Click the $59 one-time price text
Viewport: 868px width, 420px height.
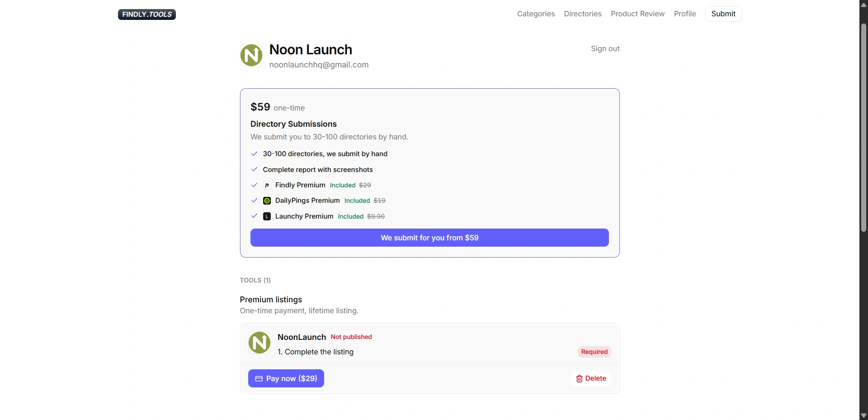pyautogui.click(x=278, y=107)
